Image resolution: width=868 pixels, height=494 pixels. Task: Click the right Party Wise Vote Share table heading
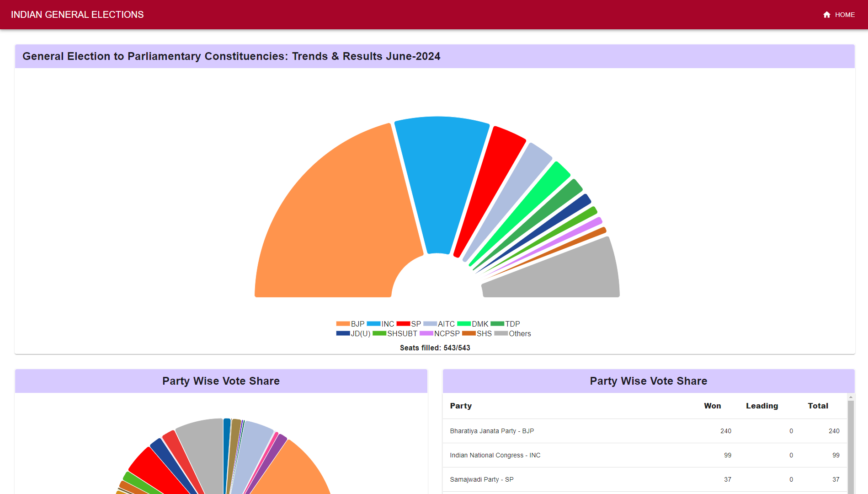click(x=648, y=381)
